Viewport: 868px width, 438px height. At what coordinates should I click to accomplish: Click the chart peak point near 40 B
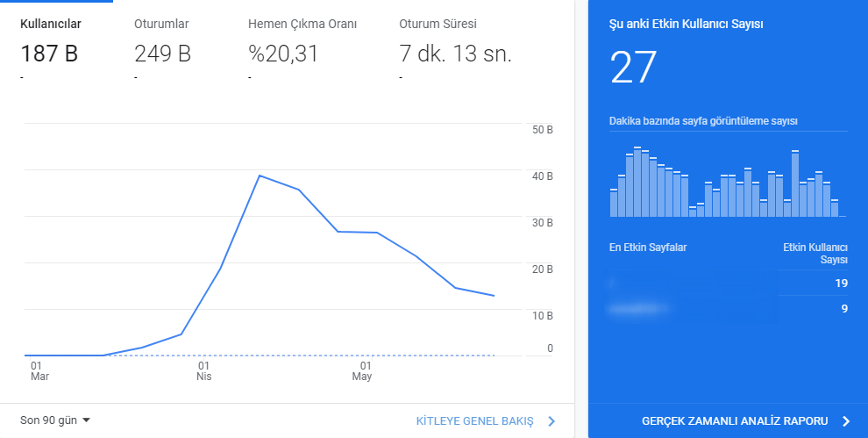[x=260, y=176]
